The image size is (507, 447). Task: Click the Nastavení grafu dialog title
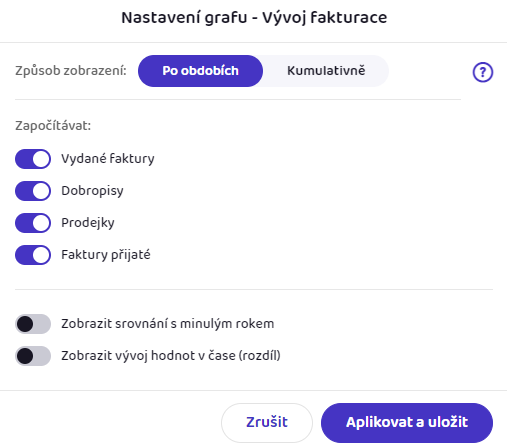point(254,17)
